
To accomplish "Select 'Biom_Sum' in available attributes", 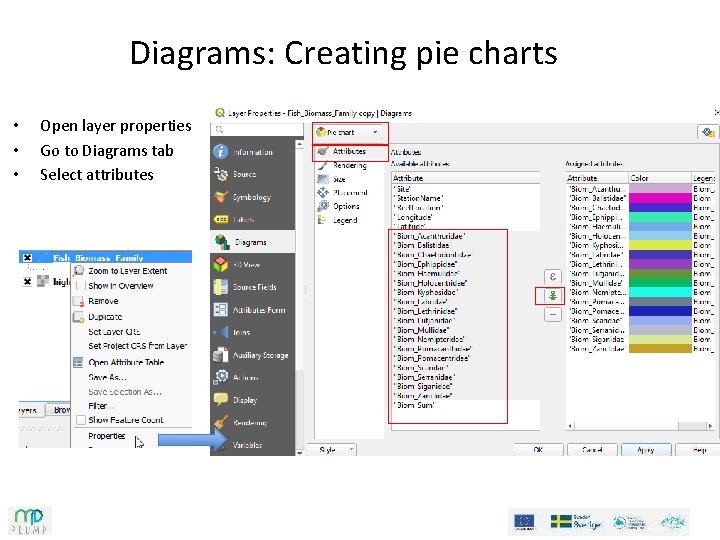I will pyautogui.click(x=415, y=405).
